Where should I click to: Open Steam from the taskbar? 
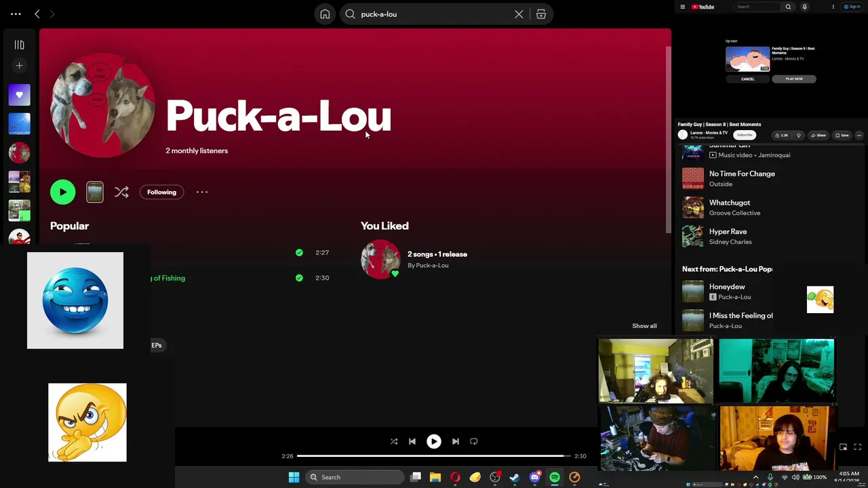click(x=515, y=477)
